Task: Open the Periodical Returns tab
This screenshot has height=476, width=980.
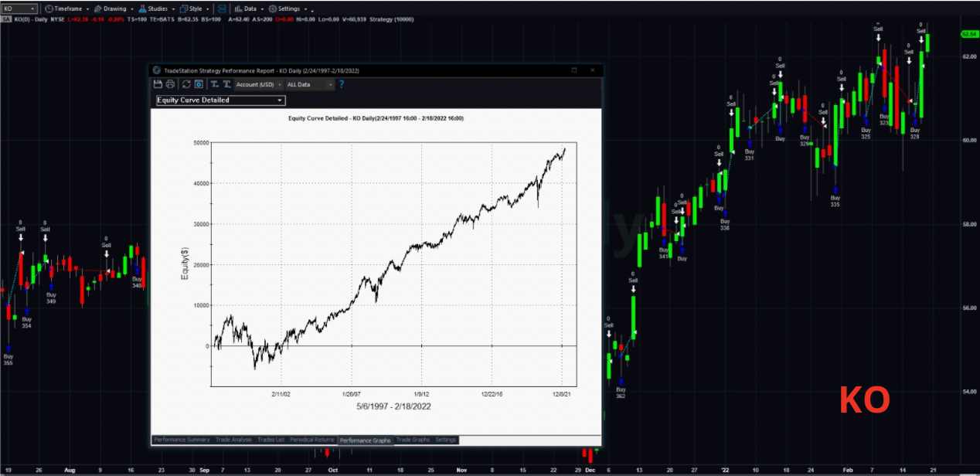Action: click(x=311, y=440)
